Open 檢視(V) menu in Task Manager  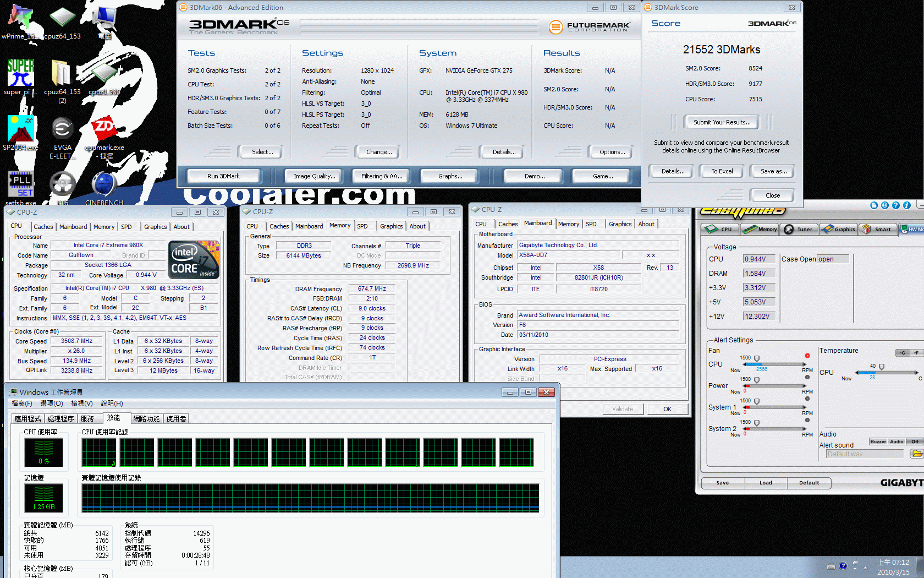tap(82, 403)
